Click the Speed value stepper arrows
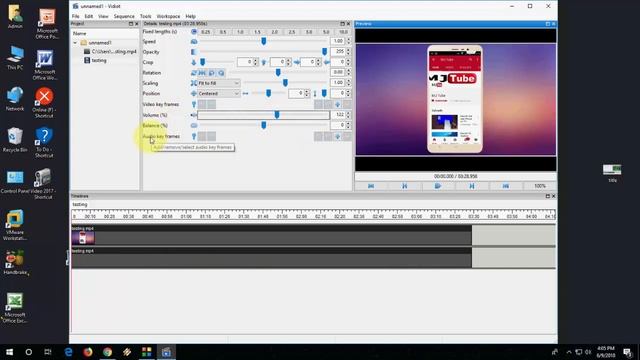Image resolution: width=640 pixels, height=360 pixels. (348, 41)
